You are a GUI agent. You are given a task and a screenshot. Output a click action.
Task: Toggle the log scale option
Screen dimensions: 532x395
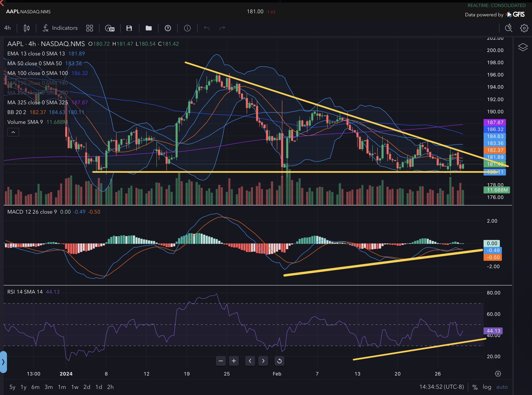point(487,387)
